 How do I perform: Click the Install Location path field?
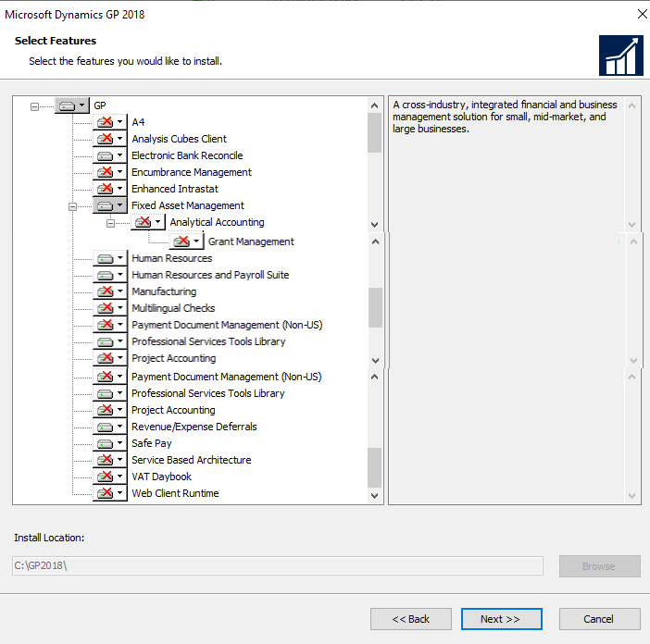point(278,565)
